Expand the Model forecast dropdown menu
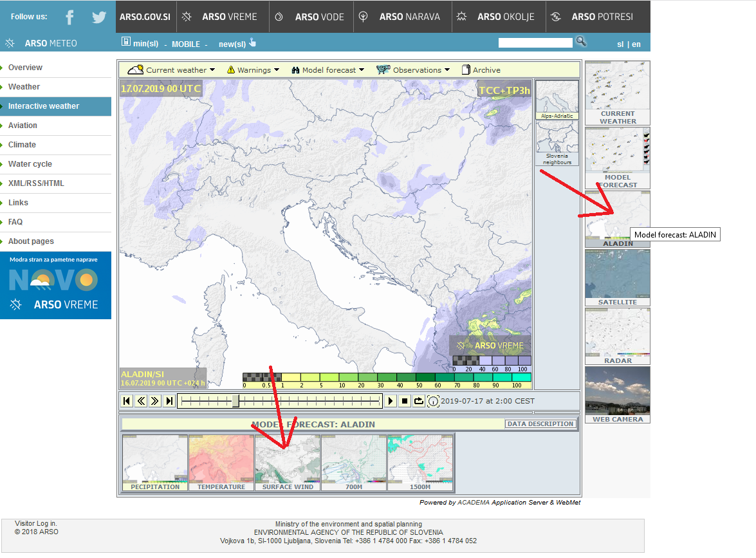This screenshot has width=756, height=558. click(328, 70)
